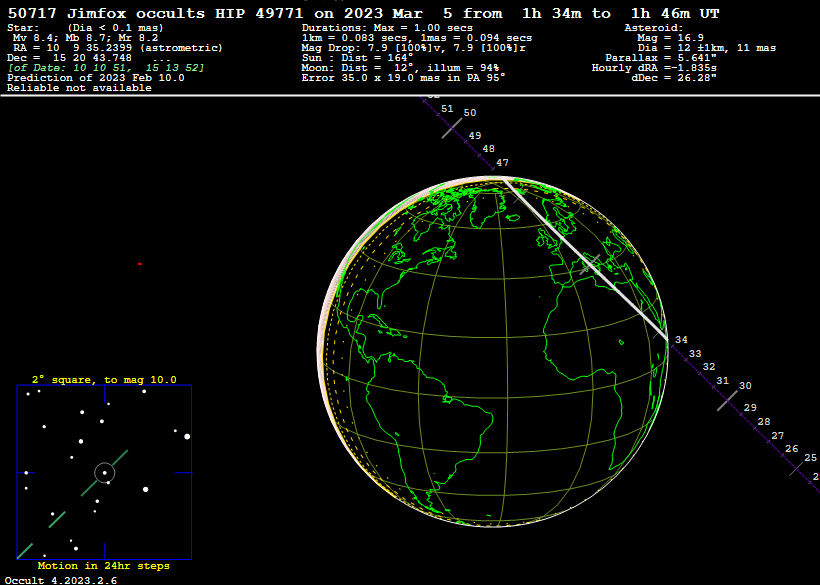Click minute label "32" on the path
820x585 pixels.
pyautogui.click(x=709, y=367)
